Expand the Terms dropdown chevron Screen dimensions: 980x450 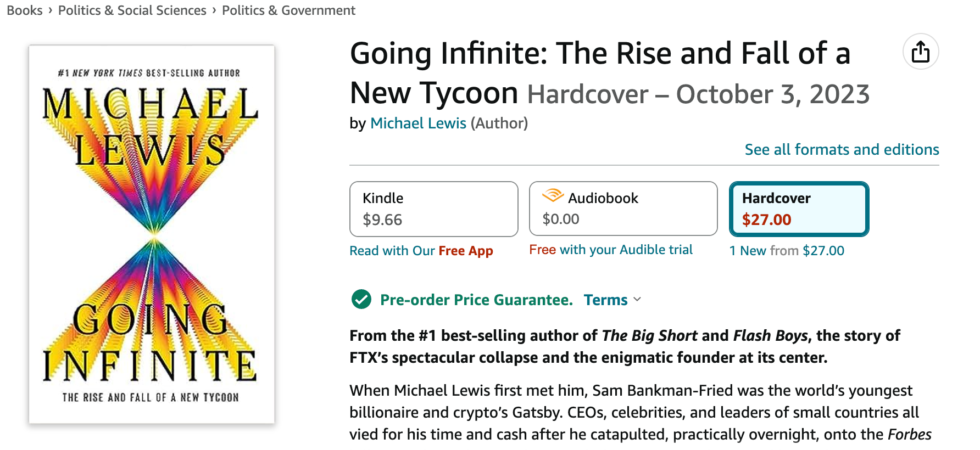pos(637,300)
